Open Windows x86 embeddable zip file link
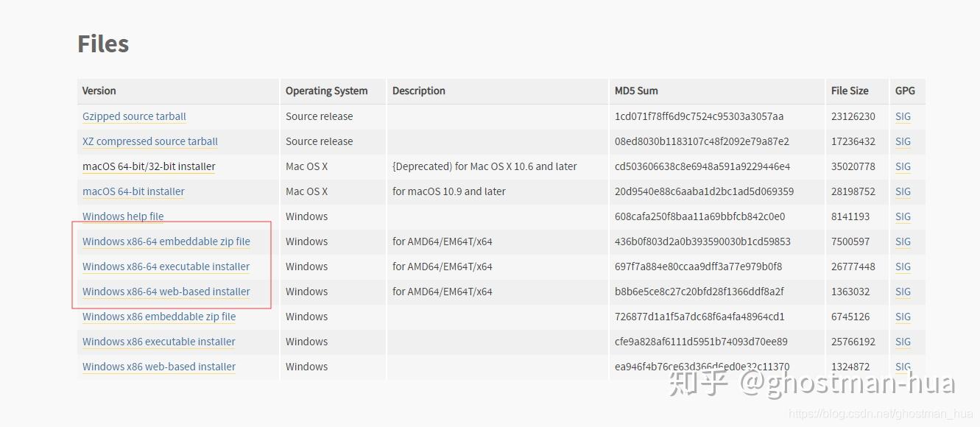This screenshot has height=427, width=980. pyautogui.click(x=159, y=317)
